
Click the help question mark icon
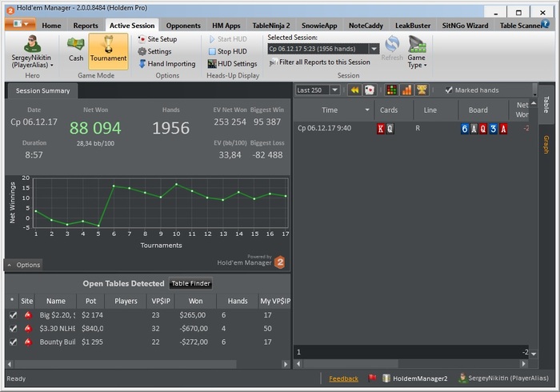tap(546, 23)
